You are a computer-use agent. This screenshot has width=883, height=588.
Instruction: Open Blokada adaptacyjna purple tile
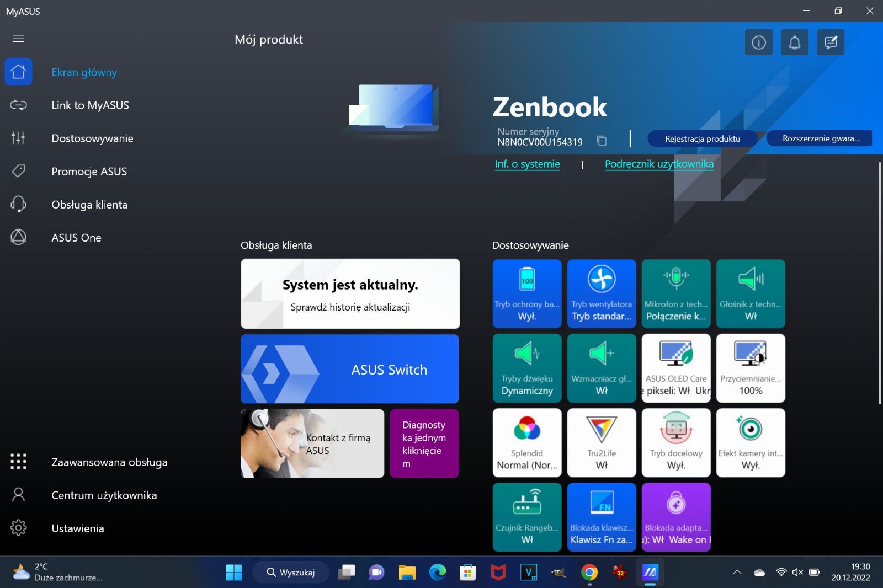tap(676, 517)
